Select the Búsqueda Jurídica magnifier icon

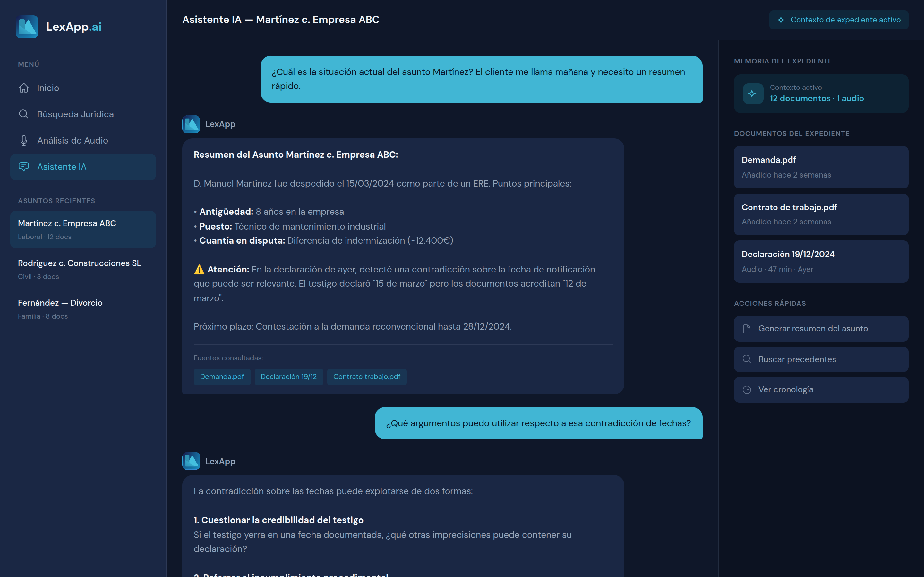(24, 114)
